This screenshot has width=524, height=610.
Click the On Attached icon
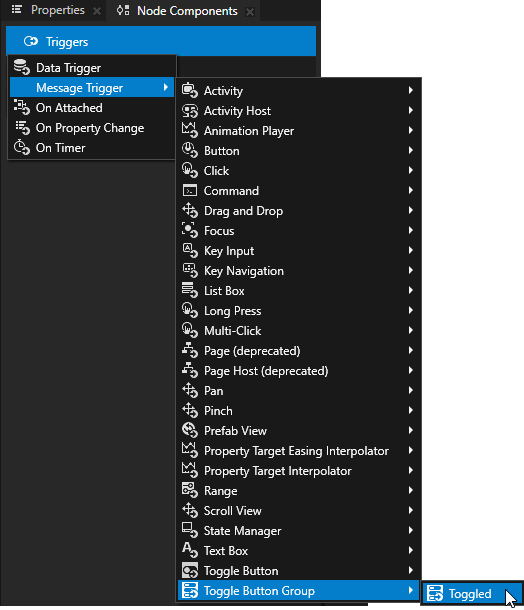coord(21,107)
